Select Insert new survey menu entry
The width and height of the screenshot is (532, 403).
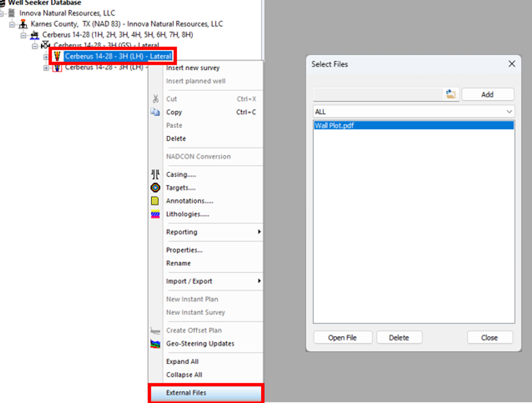[192, 68]
